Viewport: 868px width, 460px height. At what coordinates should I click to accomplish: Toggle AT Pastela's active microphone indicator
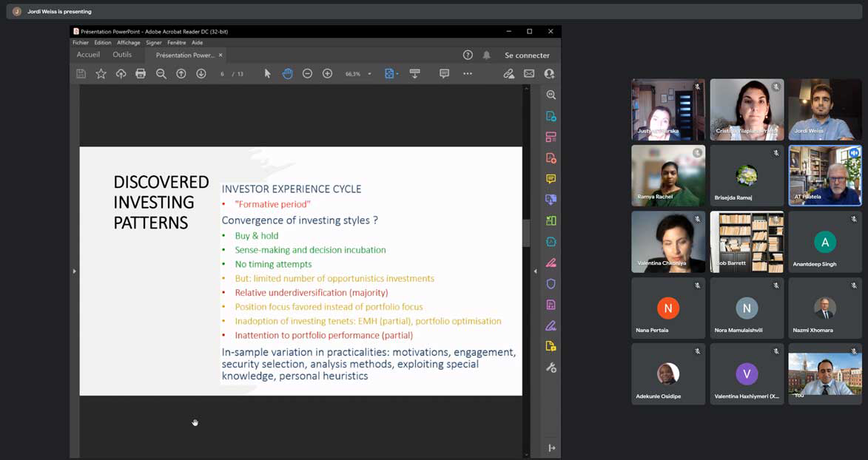[x=853, y=153]
